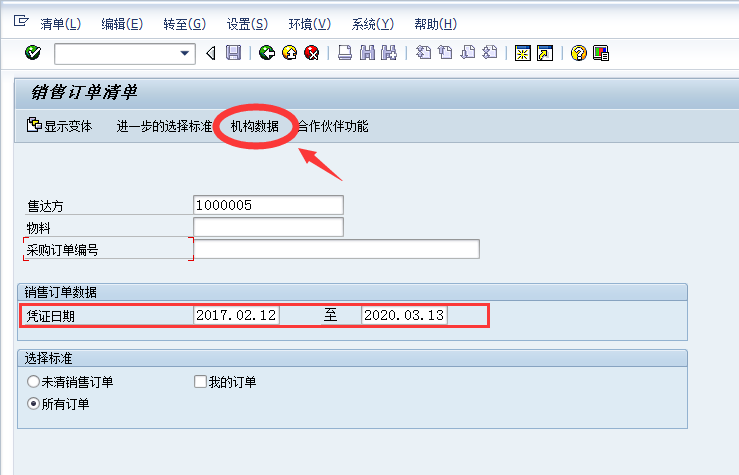Click the 销售订单清单 title text
The width and height of the screenshot is (739, 475).
(x=83, y=92)
